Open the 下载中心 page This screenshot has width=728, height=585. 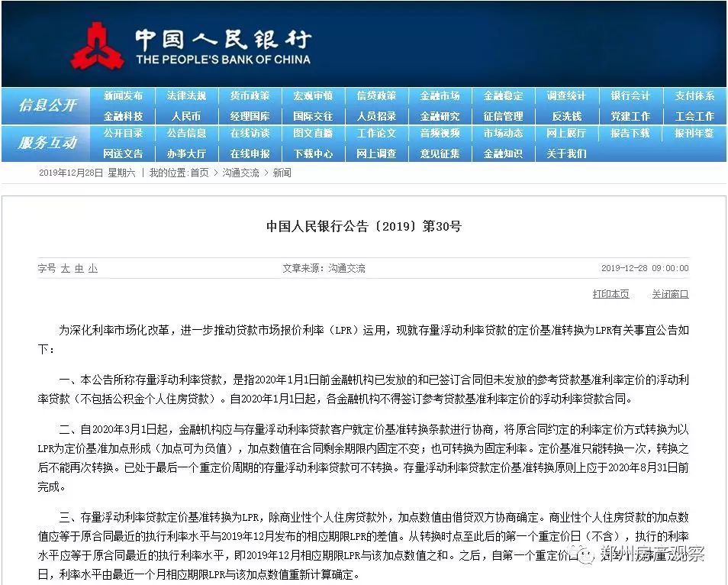point(314,153)
